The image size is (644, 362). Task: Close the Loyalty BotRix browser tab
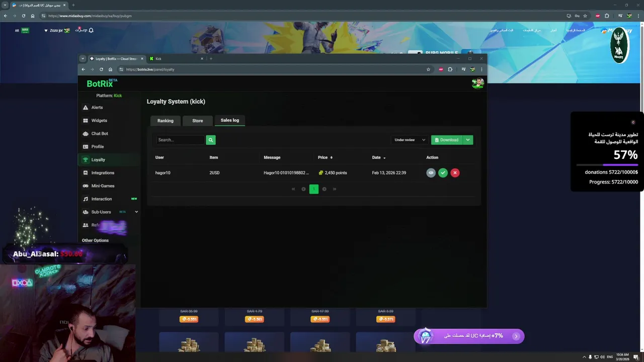click(142, 59)
